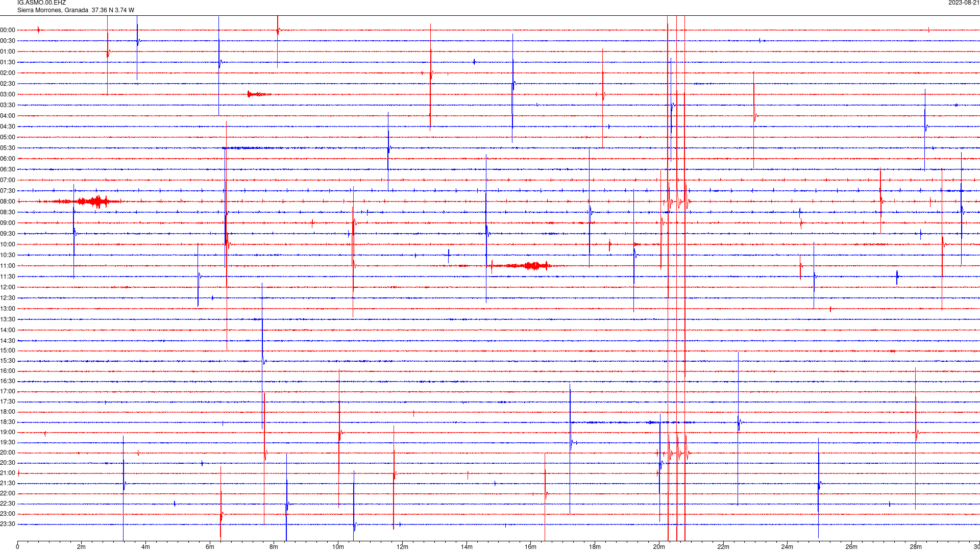Click the station code IG.ASMO.00.EHZ

coord(41,3)
